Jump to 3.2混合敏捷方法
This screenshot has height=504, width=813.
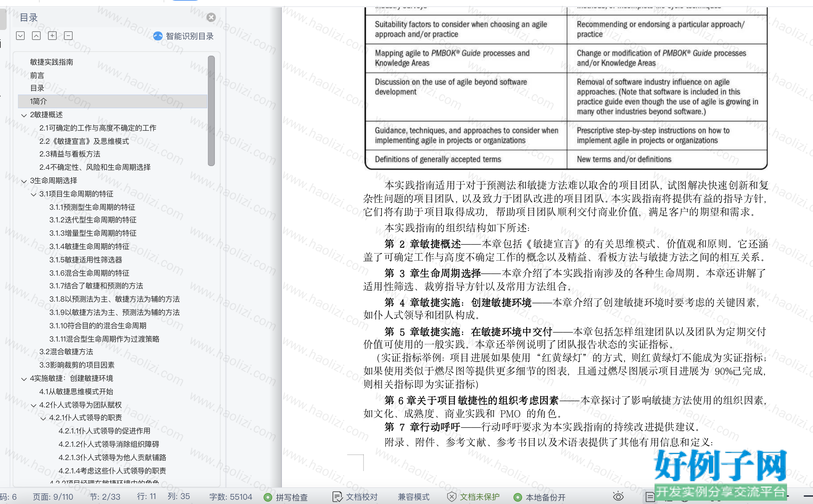tap(66, 352)
